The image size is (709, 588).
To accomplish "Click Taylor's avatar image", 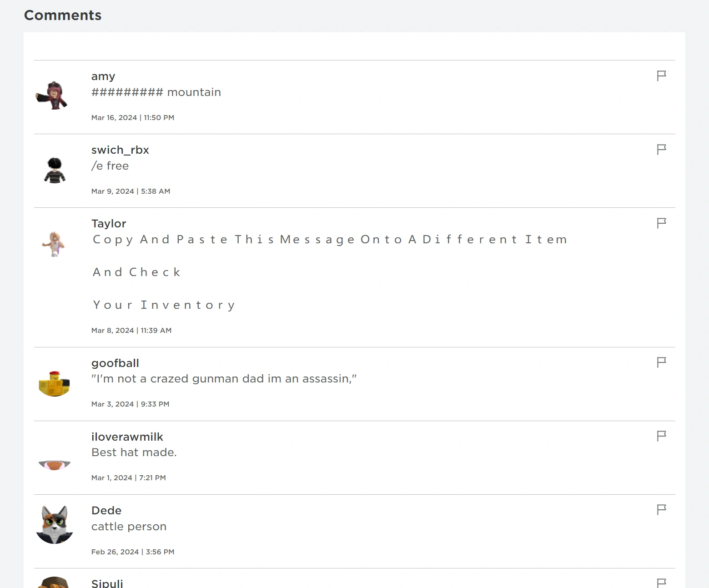I will coord(54,244).
